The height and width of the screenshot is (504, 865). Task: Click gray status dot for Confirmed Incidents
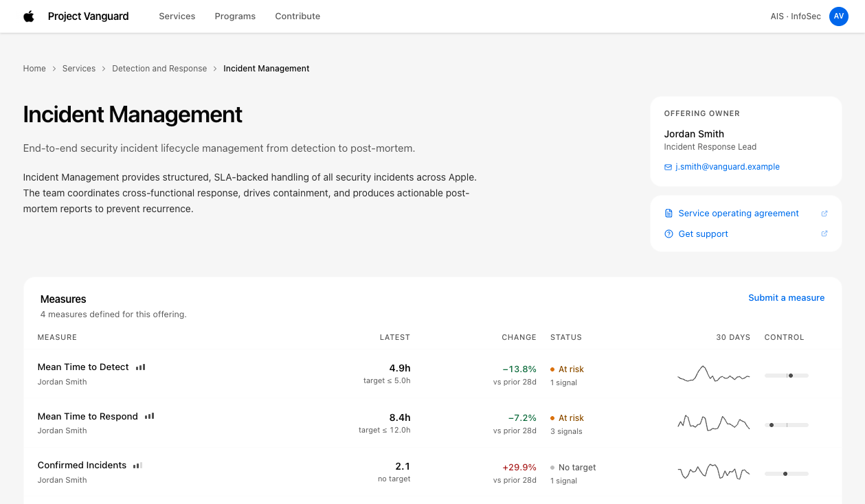552,468
